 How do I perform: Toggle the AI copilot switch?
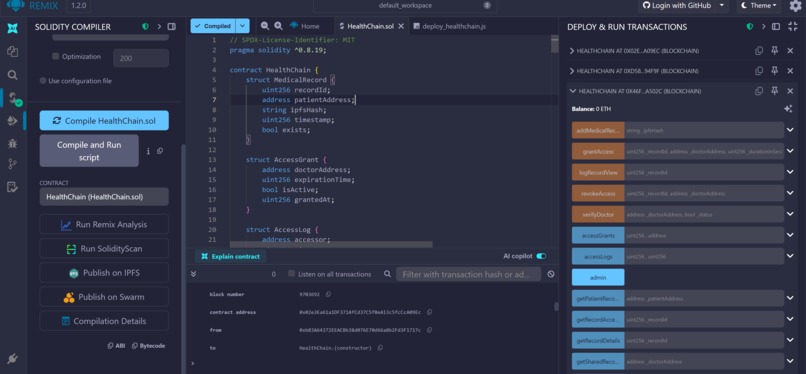coord(541,256)
